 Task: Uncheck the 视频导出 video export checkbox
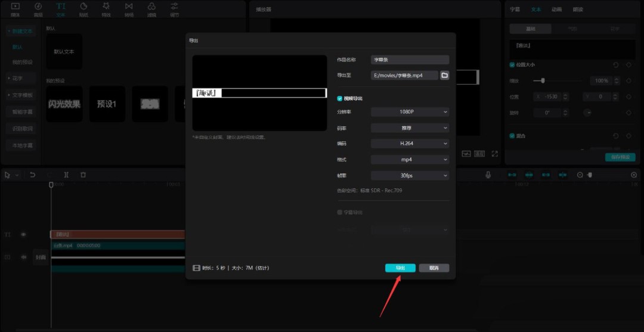tap(340, 98)
